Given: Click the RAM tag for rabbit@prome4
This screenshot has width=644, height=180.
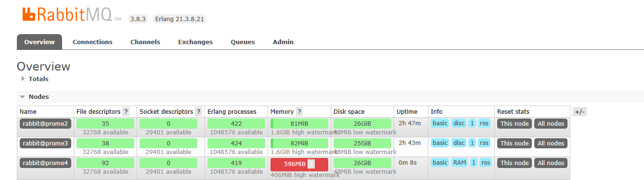Looking at the screenshot, I should pyautogui.click(x=460, y=163).
